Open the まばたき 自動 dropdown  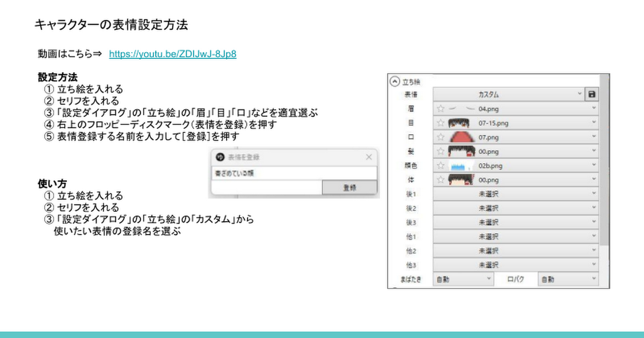(463, 279)
